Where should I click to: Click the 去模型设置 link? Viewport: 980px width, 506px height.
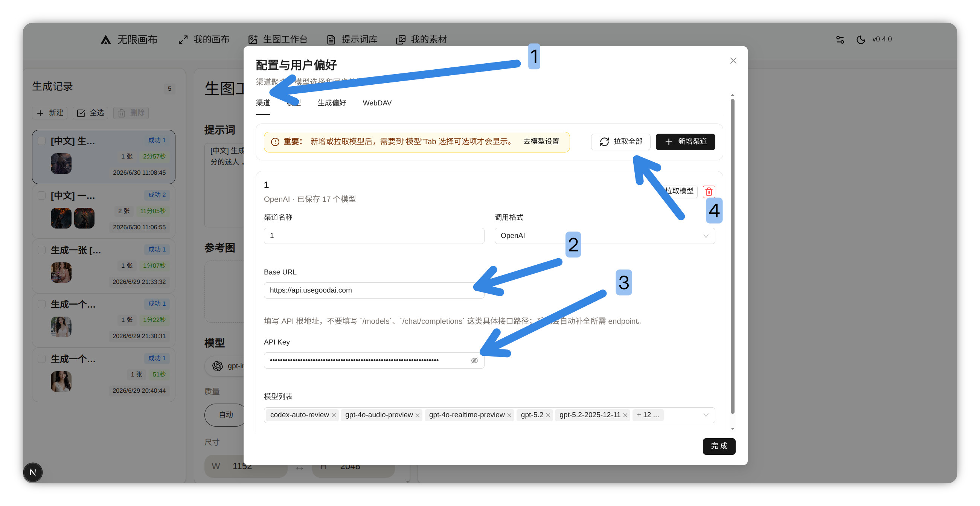tap(541, 142)
